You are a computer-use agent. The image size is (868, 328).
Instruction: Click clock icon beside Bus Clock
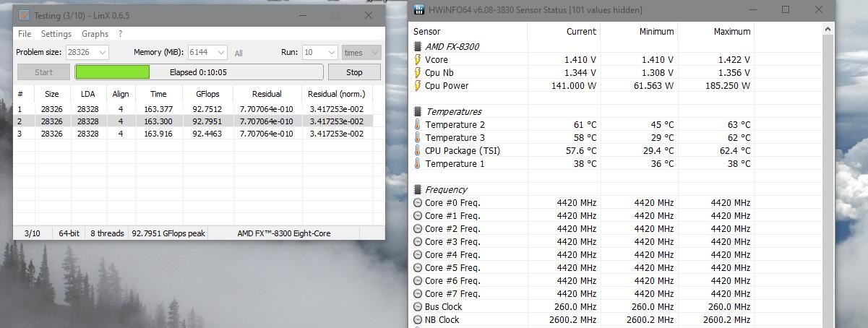tap(417, 306)
